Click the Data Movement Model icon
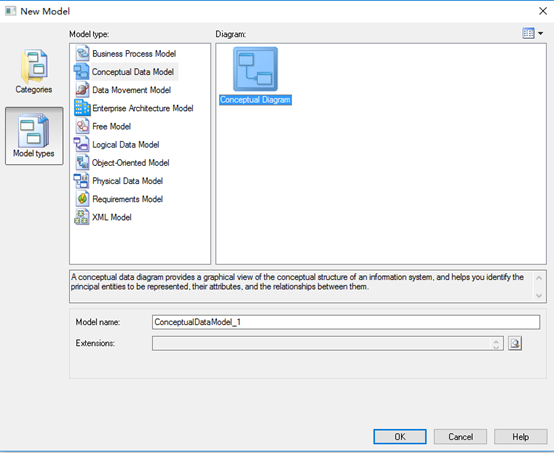 82,90
